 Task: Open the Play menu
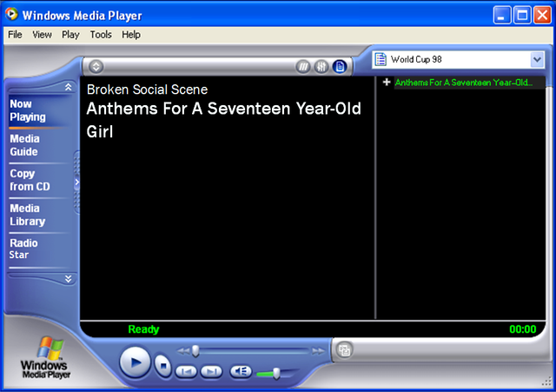click(70, 35)
